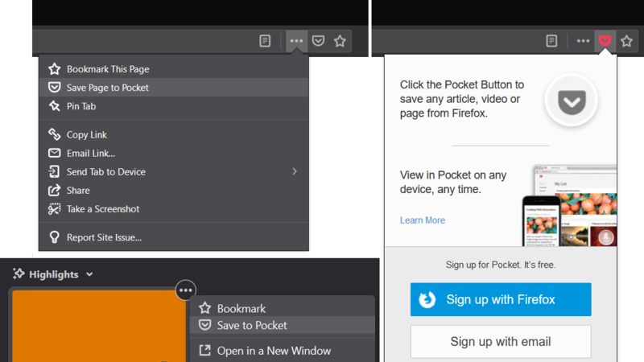Open page actions three-dot menu in right toolbar

click(x=583, y=41)
